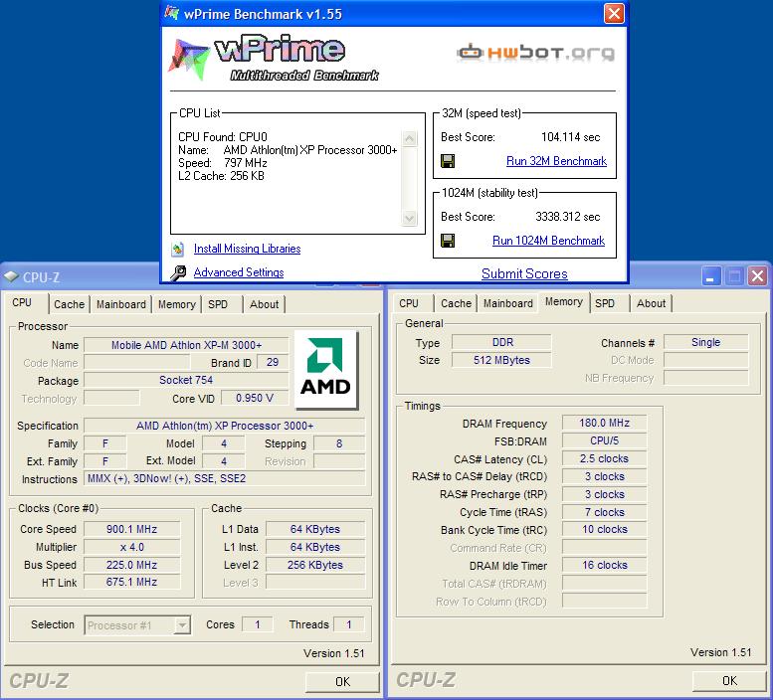Click the Multiplier value x 4.0
This screenshot has height=700, width=773.
pos(132,547)
